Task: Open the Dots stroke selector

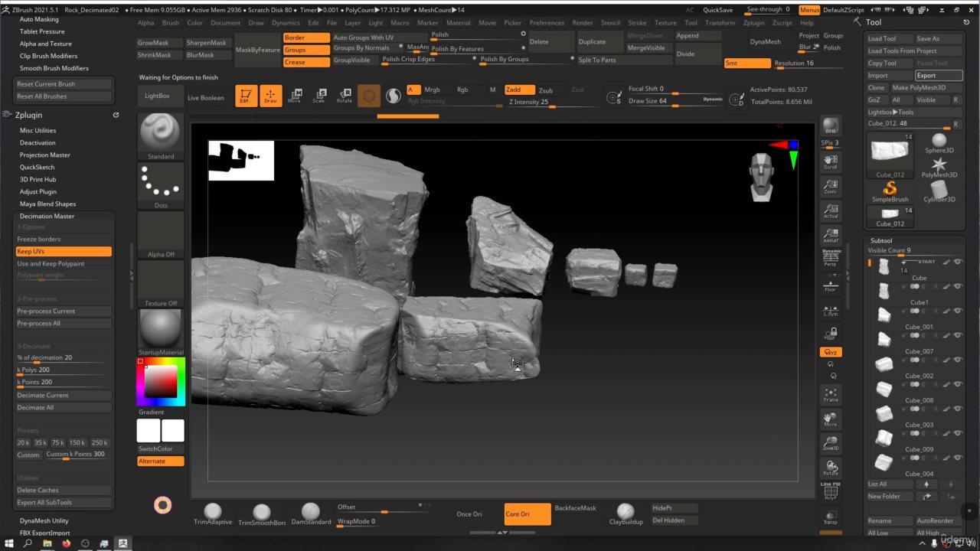Action: [x=161, y=186]
